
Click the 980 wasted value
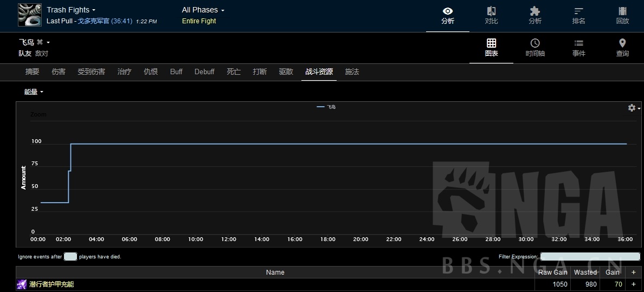pyautogui.click(x=591, y=284)
